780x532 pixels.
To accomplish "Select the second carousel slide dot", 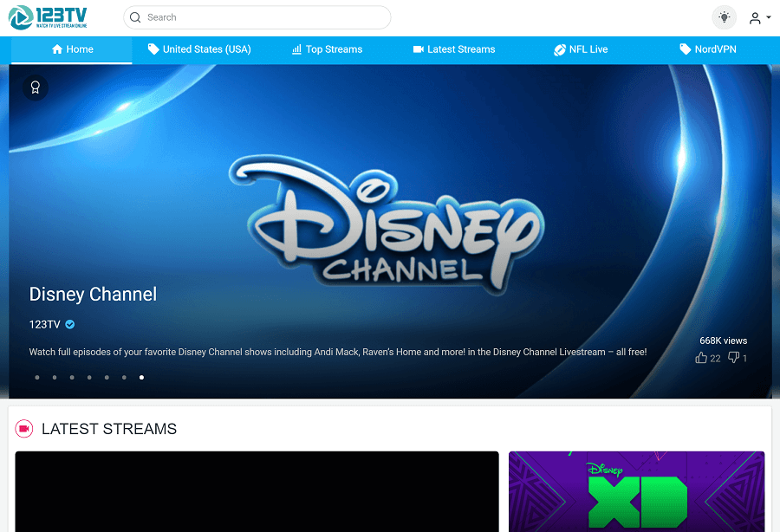I will point(55,378).
